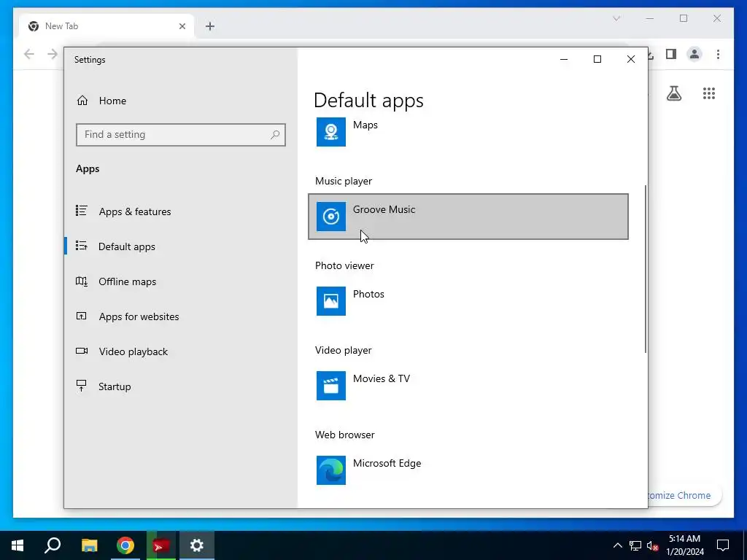The image size is (747, 560).
Task: Open the Groove Music default app icon
Action: (331, 217)
